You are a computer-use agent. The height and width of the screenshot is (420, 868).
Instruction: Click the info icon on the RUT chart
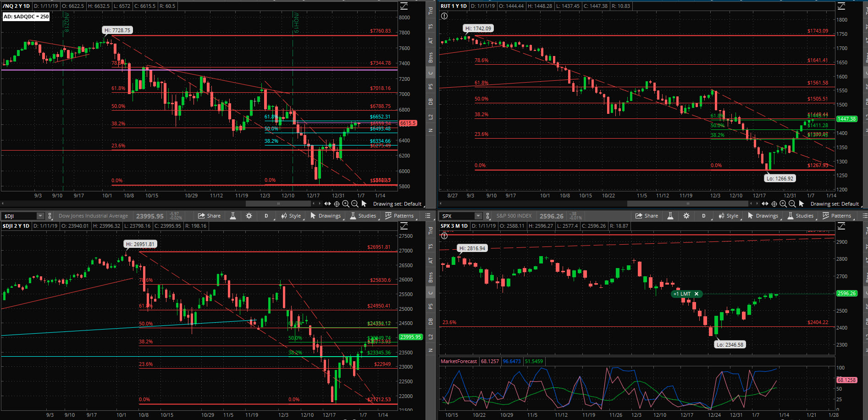[x=444, y=16]
